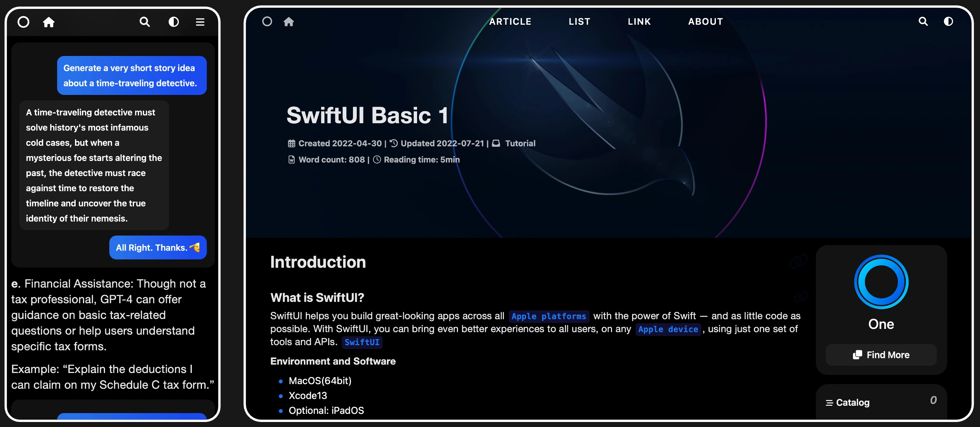Go home via the desktop home icon
This screenshot has width=980, height=427.
point(289,22)
